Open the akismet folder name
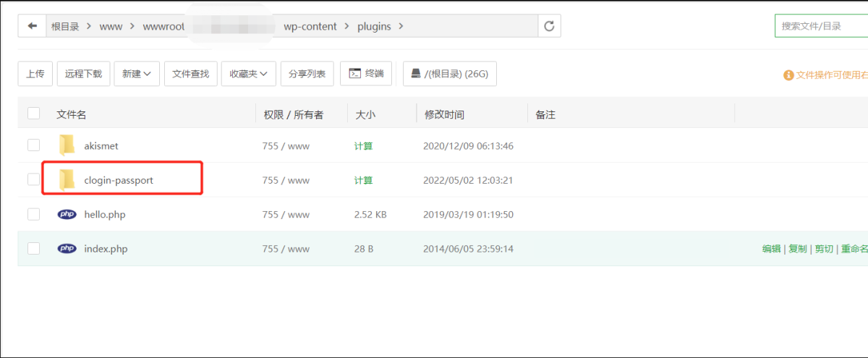868x358 pixels. coord(101,146)
